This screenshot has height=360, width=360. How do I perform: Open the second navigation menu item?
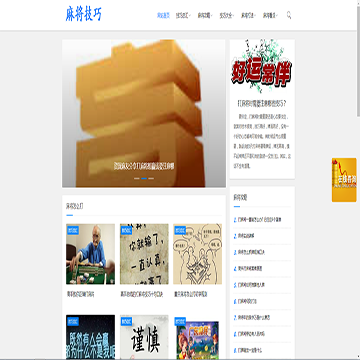point(182,15)
